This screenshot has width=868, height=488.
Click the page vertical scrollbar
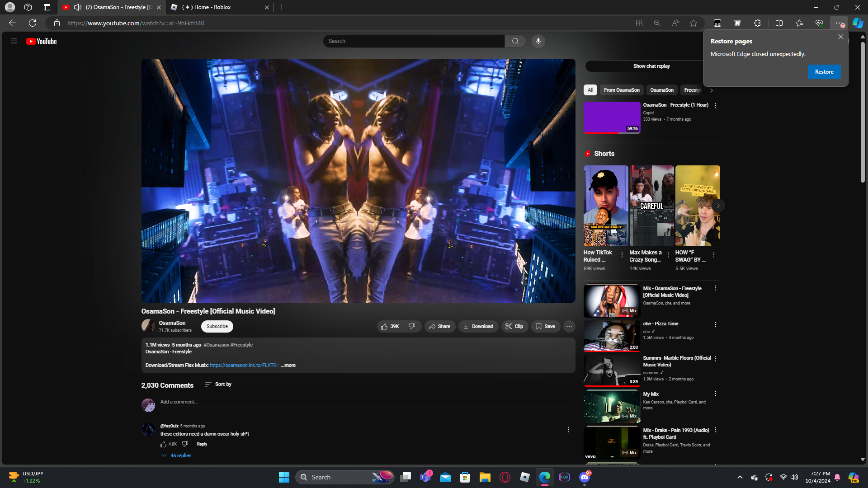[863, 113]
